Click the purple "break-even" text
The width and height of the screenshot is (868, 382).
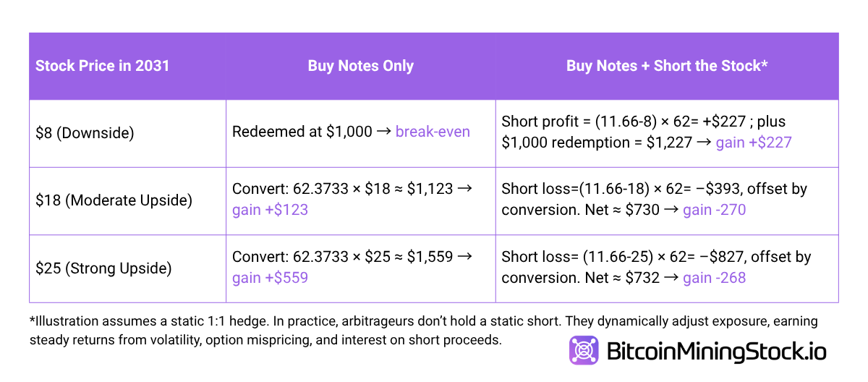433,132
